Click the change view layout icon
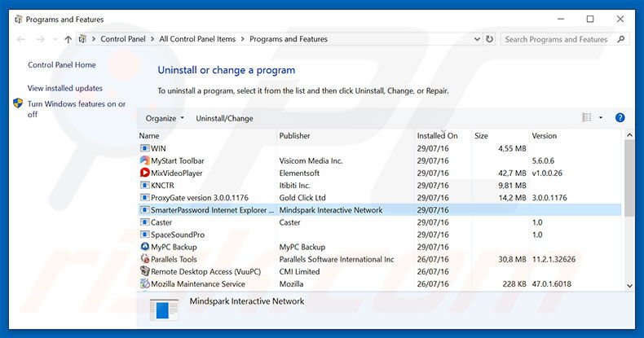Image resolution: width=644 pixels, height=338 pixels. coord(586,118)
